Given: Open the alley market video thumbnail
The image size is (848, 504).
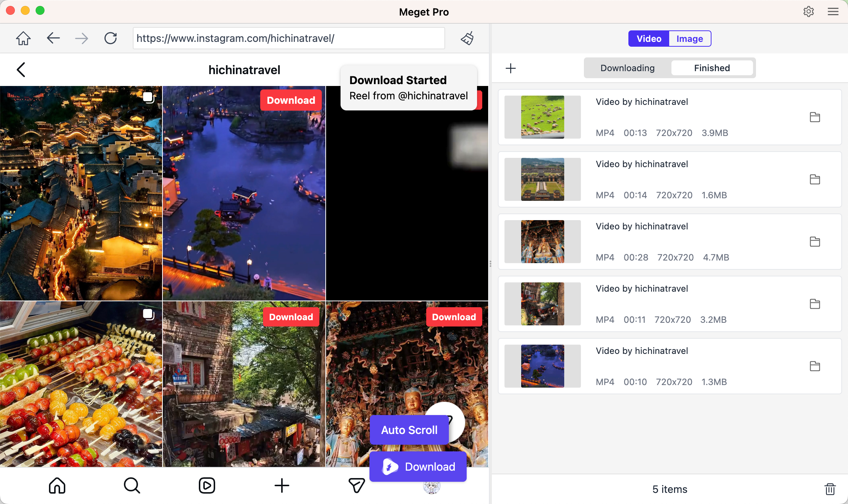Looking at the screenshot, I should (x=543, y=304).
